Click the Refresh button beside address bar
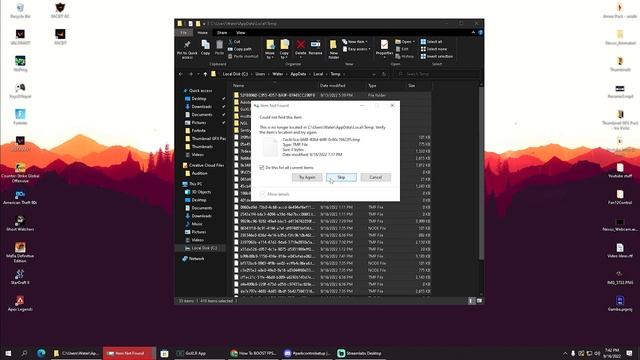 (383, 74)
